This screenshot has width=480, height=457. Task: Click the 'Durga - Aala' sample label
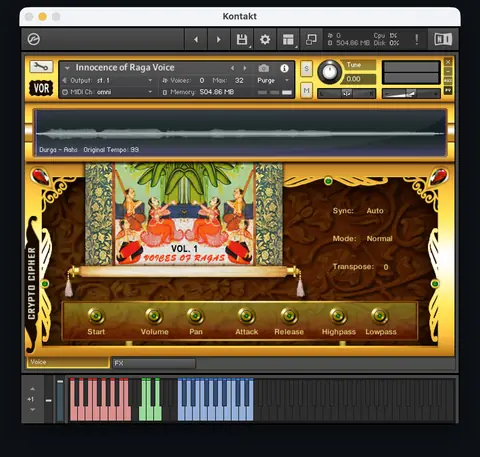(58, 150)
